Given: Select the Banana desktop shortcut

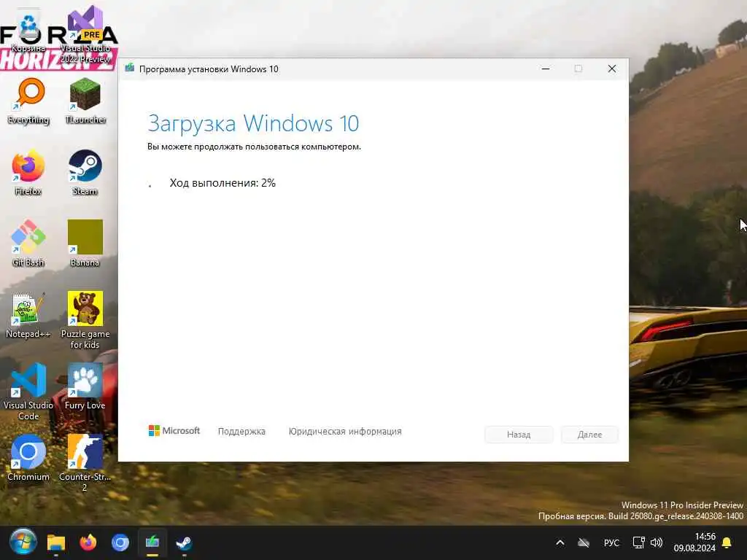Looking at the screenshot, I should pos(85,244).
